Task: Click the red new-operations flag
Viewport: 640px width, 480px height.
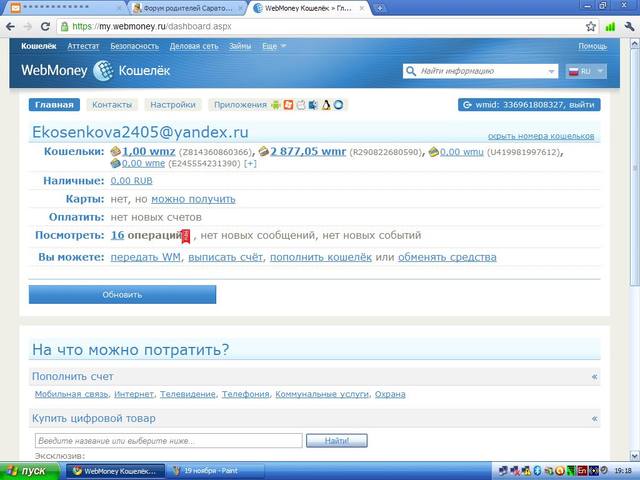Action: point(186,236)
